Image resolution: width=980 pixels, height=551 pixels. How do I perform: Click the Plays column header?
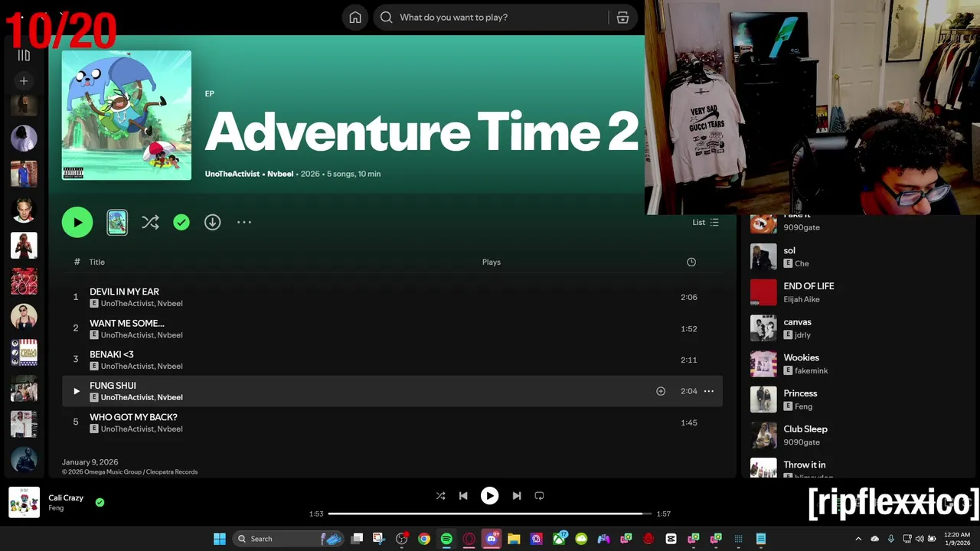click(x=492, y=262)
